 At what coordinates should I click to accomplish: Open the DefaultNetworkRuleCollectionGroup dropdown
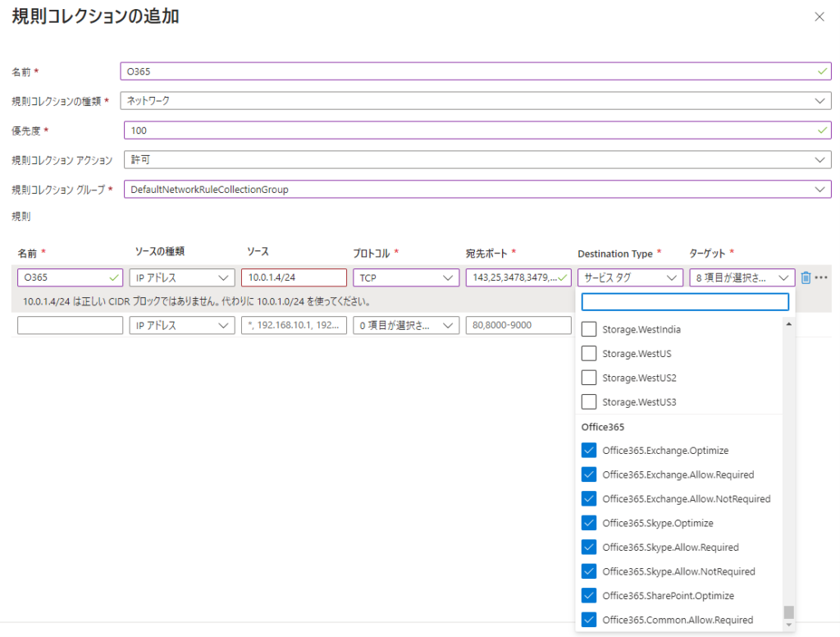click(x=477, y=189)
